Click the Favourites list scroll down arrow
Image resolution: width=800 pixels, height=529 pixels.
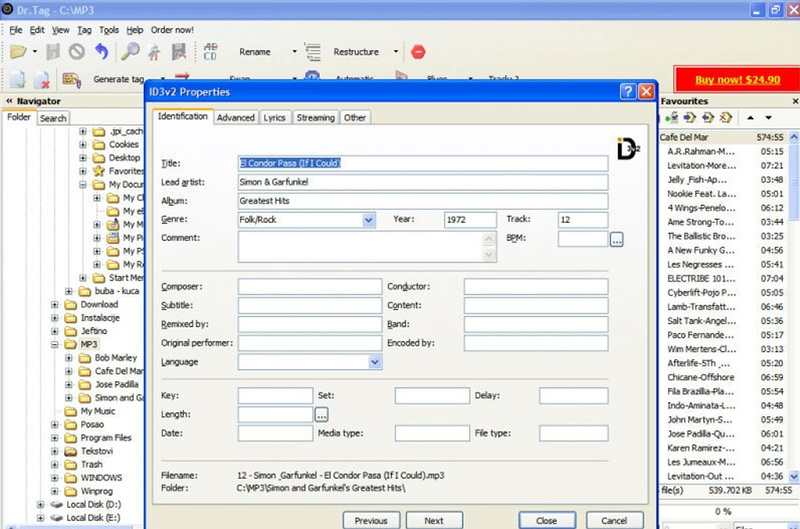[794, 476]
